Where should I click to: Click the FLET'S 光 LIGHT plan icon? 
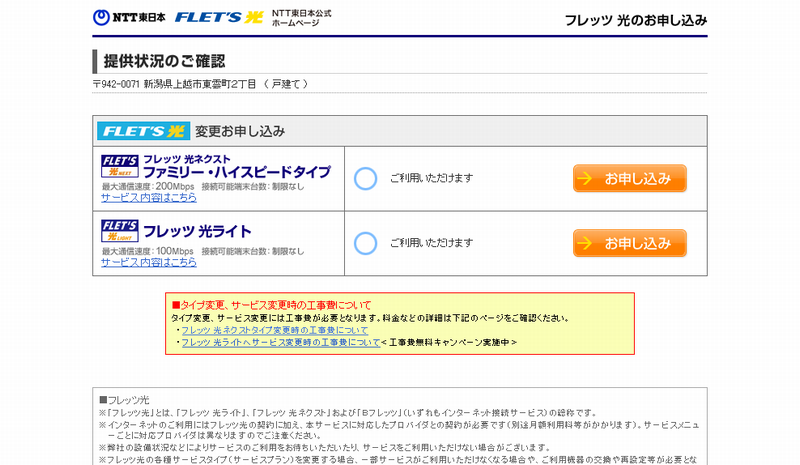(x=119, y=231)
